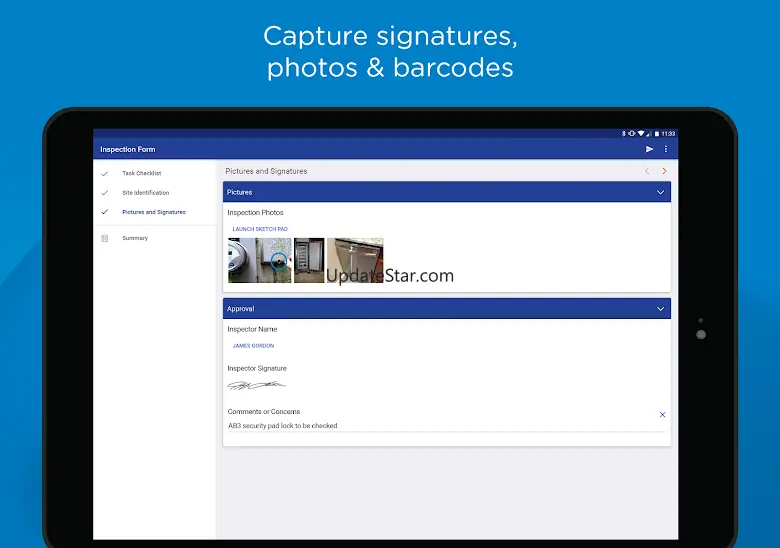Click the Launch Sketch Pad link

(260, 229)
